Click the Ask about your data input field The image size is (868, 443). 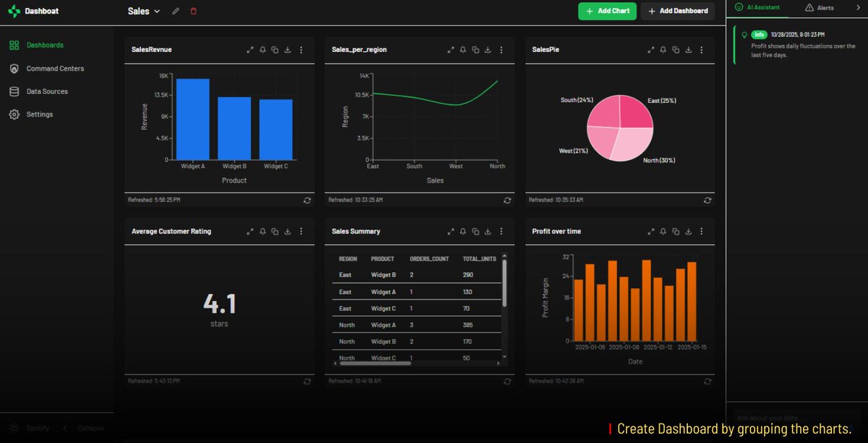point(796,418)
